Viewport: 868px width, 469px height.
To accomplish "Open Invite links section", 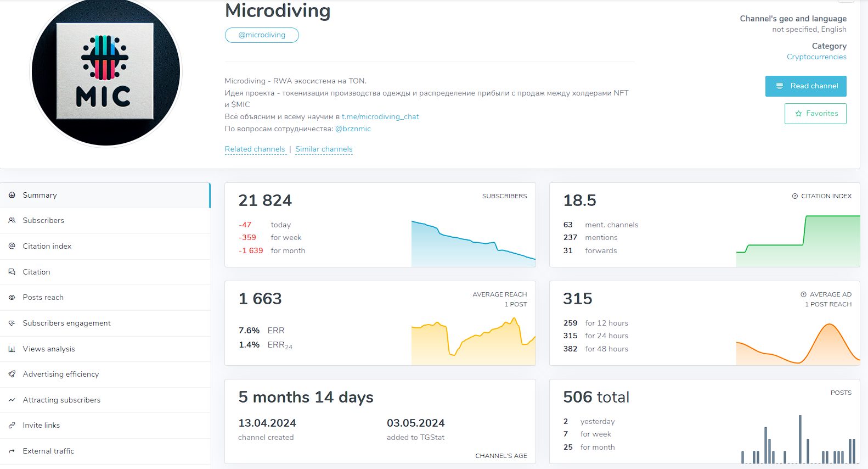I will point(105,426).
